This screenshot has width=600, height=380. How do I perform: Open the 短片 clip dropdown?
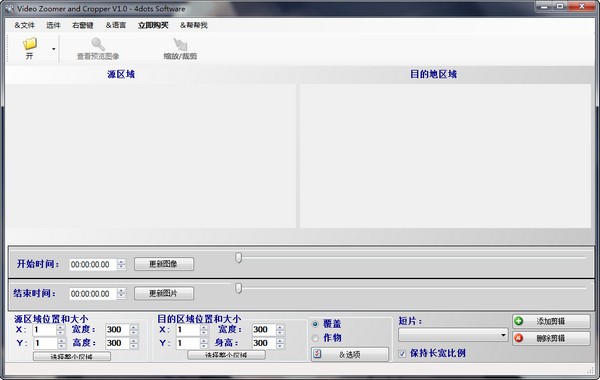453,335
